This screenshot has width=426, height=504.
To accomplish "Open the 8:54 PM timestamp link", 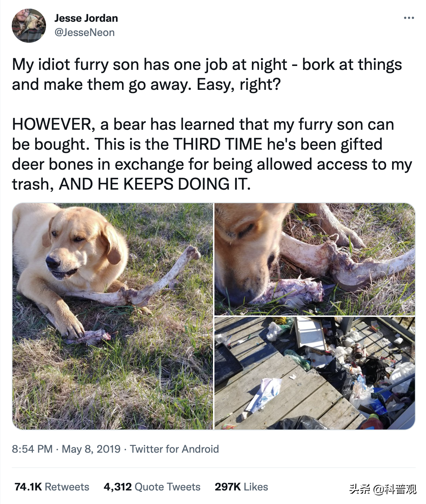I will click(x=32, y=449).
